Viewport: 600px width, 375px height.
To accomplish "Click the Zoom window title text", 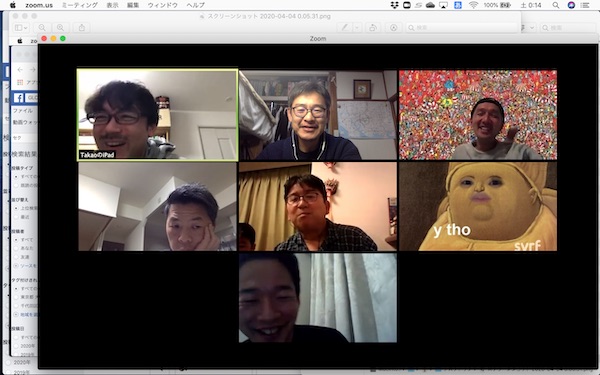I will point(318,39).
